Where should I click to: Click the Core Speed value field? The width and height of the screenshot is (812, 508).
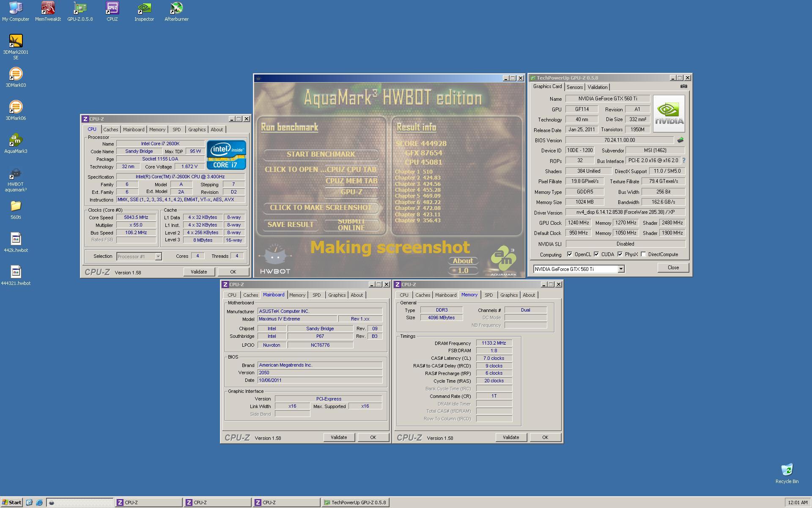coord(136,217)
